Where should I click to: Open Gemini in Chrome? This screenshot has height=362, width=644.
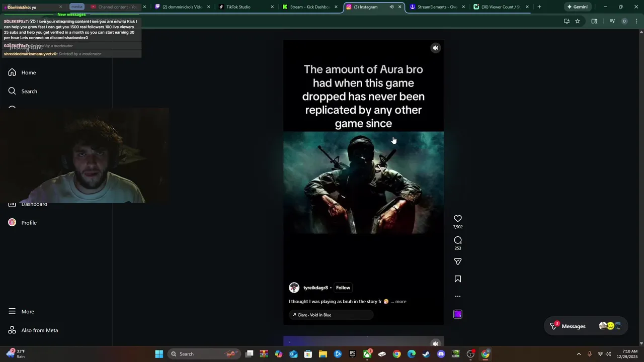[x=578, y=7]
